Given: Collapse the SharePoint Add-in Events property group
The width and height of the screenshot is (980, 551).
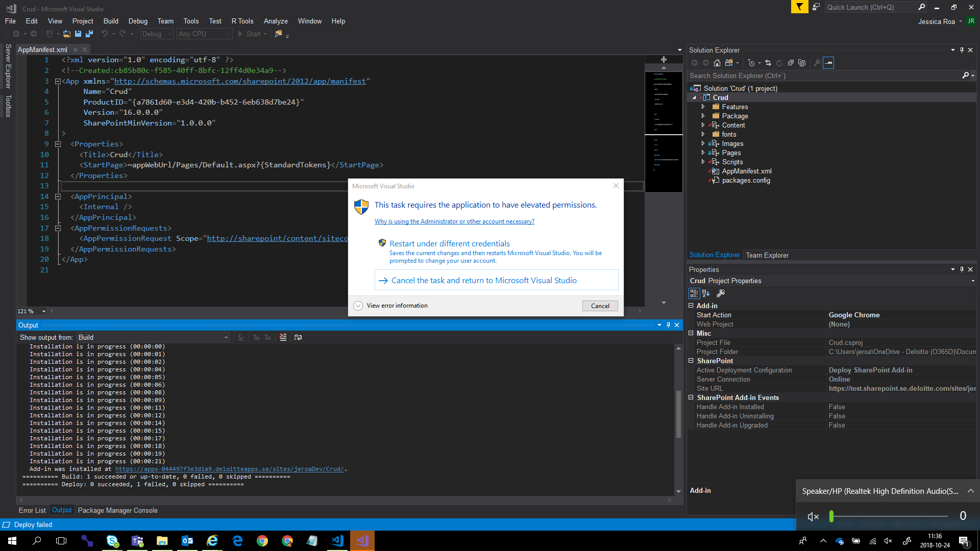Looking at the screenshot, I should [x=691, y=397].
